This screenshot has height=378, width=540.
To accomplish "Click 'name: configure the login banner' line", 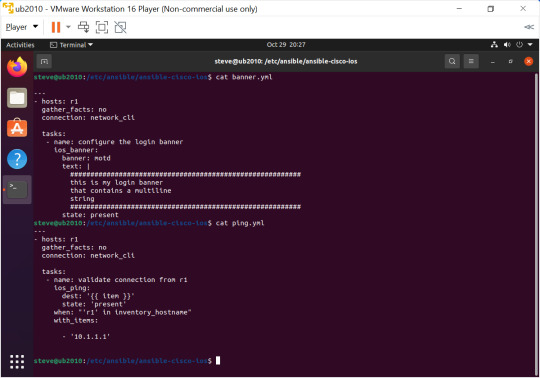I will point(118,142).
